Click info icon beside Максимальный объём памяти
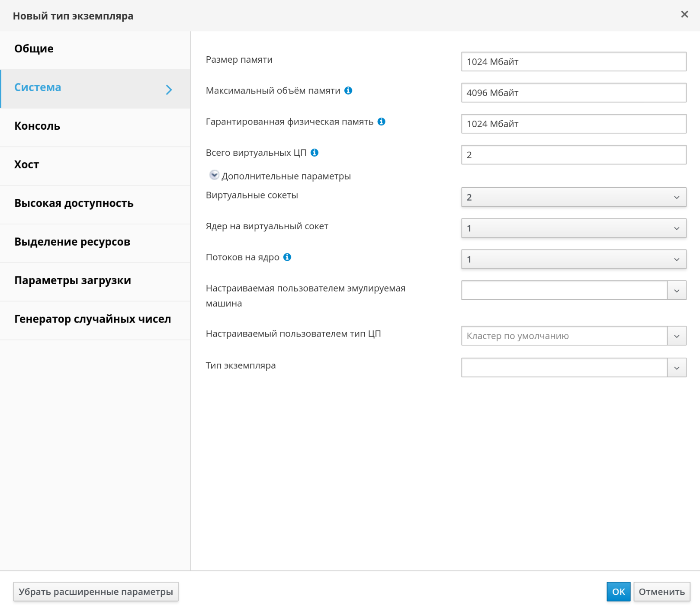Viewport: 700px width, 612px height. click(348, 90)
